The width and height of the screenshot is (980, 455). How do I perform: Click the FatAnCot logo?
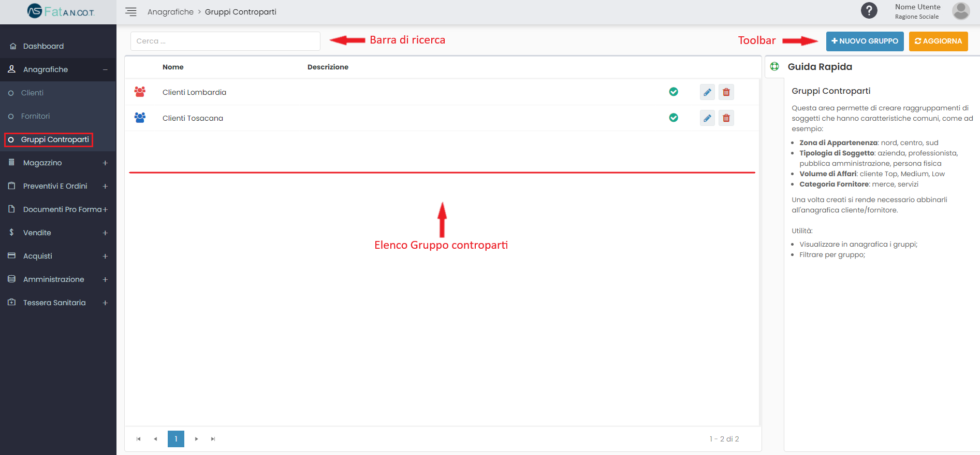coord(61,11)
